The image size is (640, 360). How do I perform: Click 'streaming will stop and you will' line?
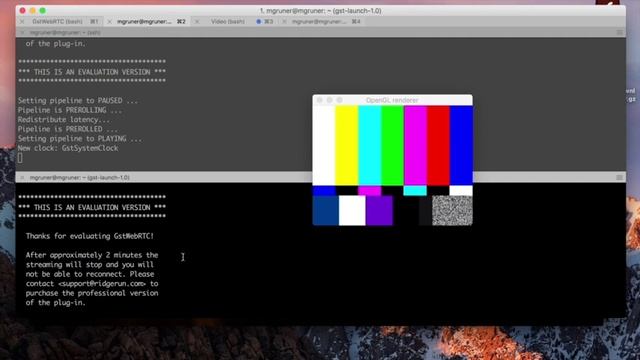pyautogui.click(x=90, y=264)
